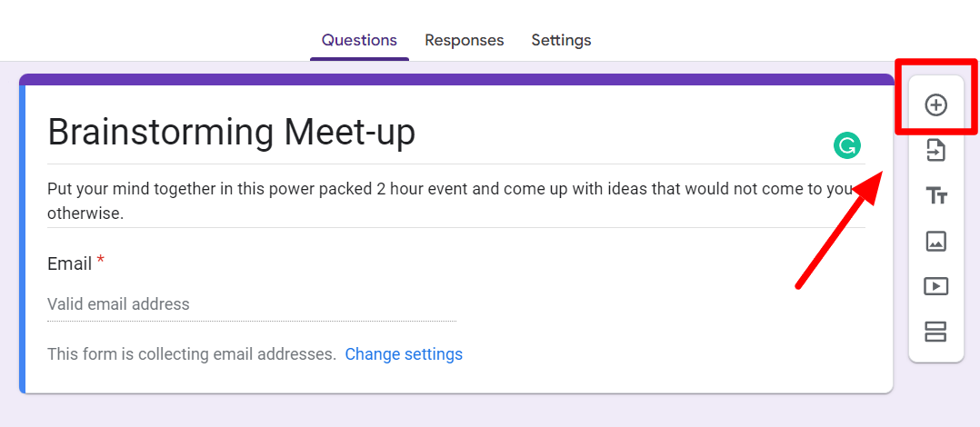980x427 pixels.
Task: Open the Import questions tool
Action: point(935,150)
